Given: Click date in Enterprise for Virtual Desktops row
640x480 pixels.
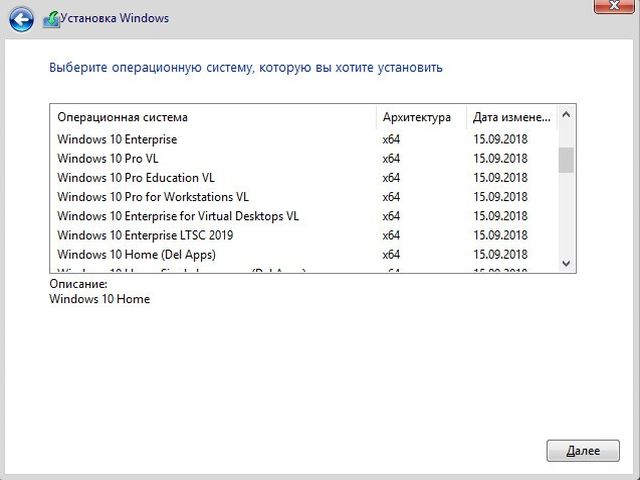Looking at the screenshot, I should click(500, 216).
